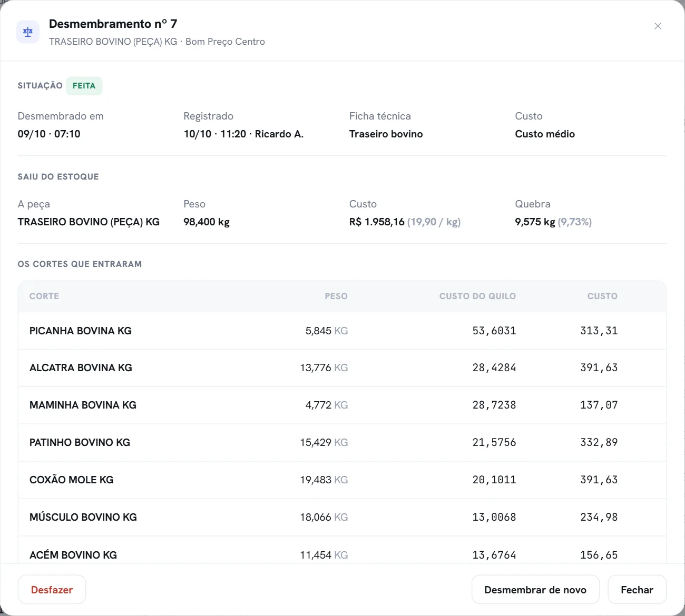Click the date 09/10 · 07:10
Viewport: 685px width, 616px height.
[49, 134]
